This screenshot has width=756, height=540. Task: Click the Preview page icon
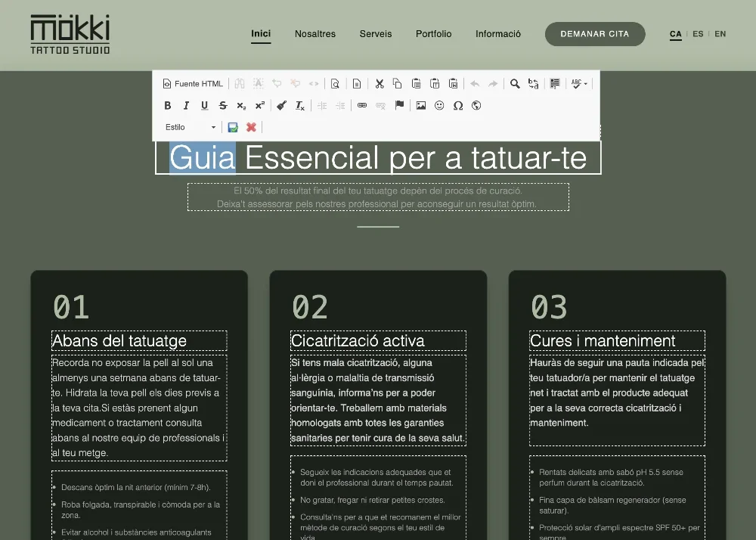(x=335, y=84)
